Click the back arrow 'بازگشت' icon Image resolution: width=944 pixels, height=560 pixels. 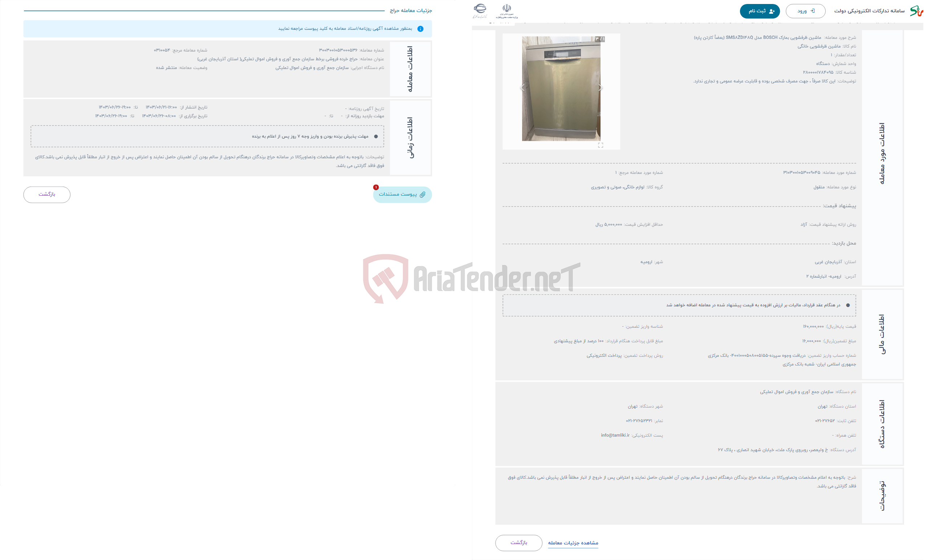tap(47, 194)
